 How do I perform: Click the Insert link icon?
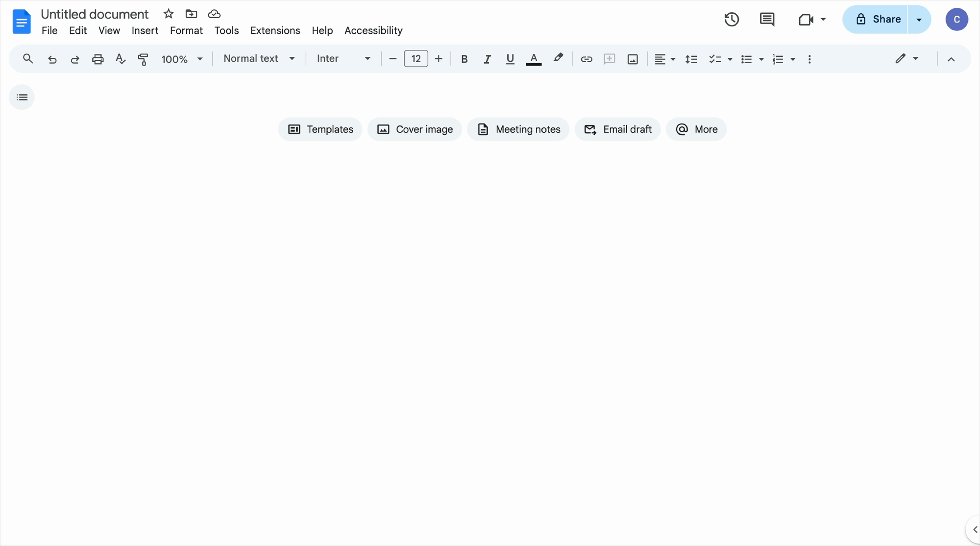coord(586,58)
